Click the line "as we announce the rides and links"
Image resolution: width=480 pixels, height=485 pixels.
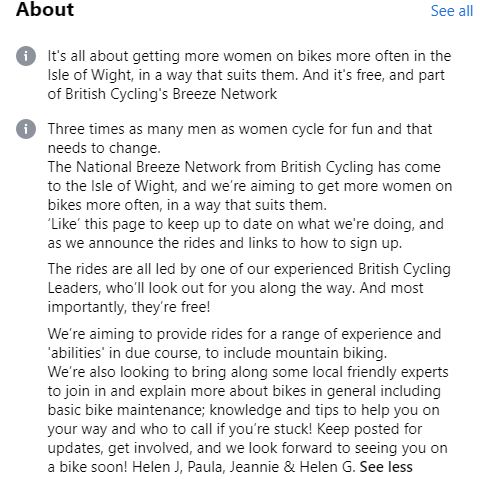coord(225,243)
